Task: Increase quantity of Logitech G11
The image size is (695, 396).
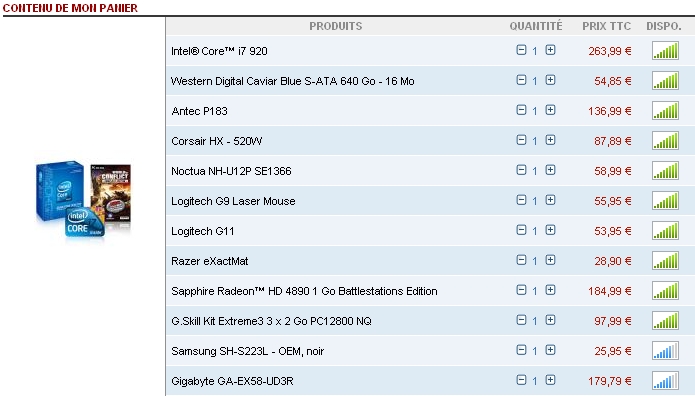Action: pyautogui.click(x=550, y=230)
